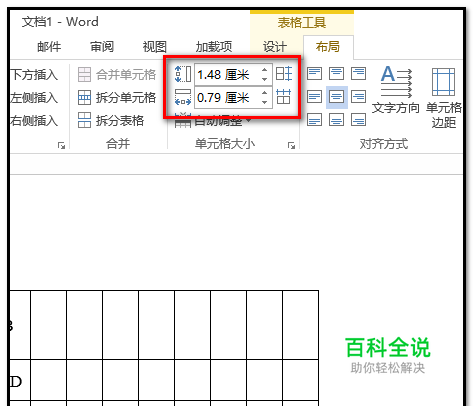Screen dimensions: 473x406
Task: Click 在左侧插入 column button
Action: (x=34, y=98)
